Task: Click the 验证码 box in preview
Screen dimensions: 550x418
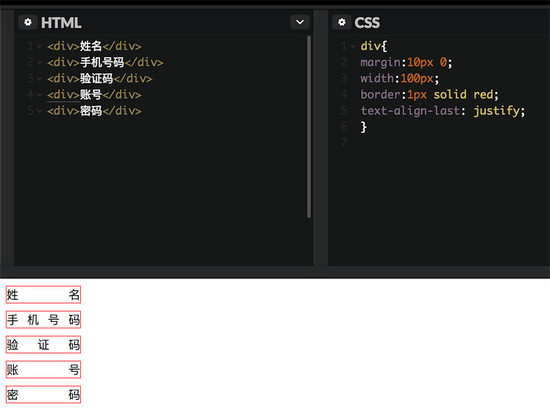Action: (x=43, y=344)
